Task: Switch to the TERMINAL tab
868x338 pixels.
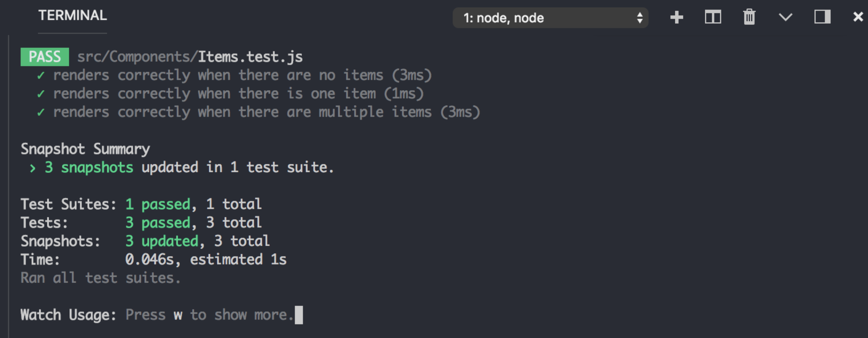Action: [72, 15]
